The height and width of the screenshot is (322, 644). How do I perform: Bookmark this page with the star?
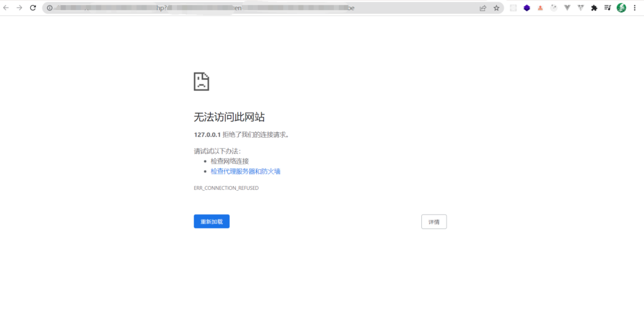[x=496, y=8]
